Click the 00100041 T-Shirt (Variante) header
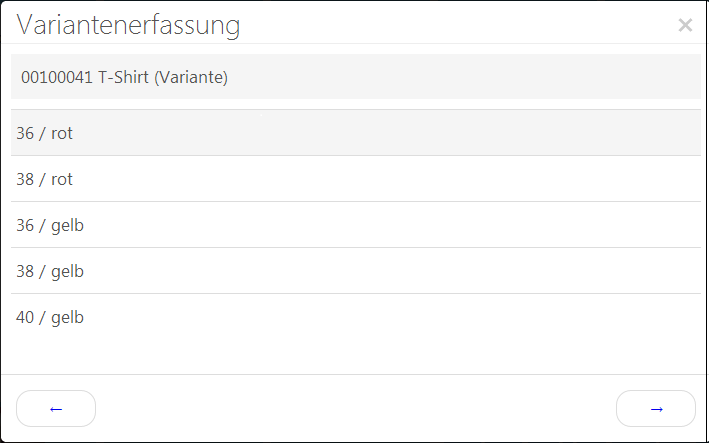The width and height of the screenshot is (709, 443). point(125,77)
